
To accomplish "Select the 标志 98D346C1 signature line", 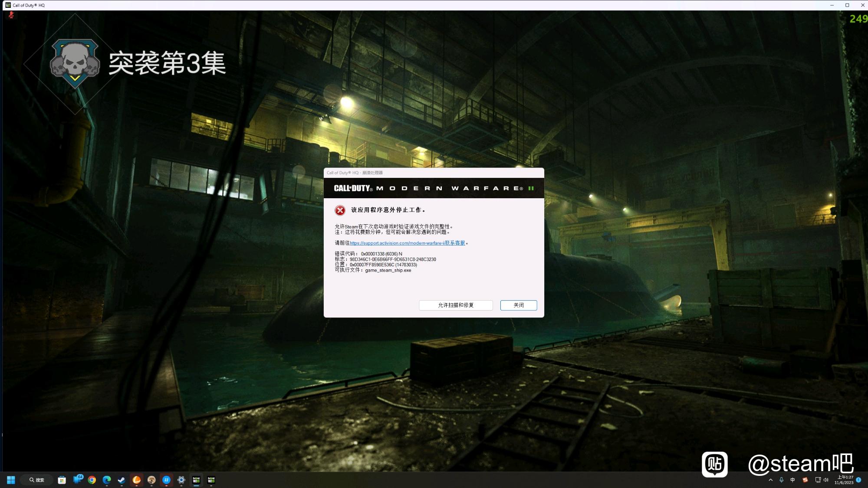I will (385, 259).
